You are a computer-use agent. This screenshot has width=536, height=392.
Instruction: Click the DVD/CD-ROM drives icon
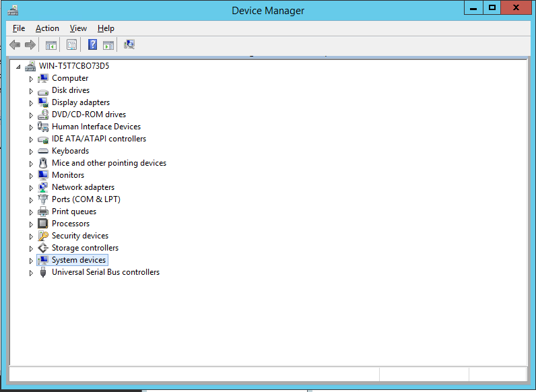(43, 115)
